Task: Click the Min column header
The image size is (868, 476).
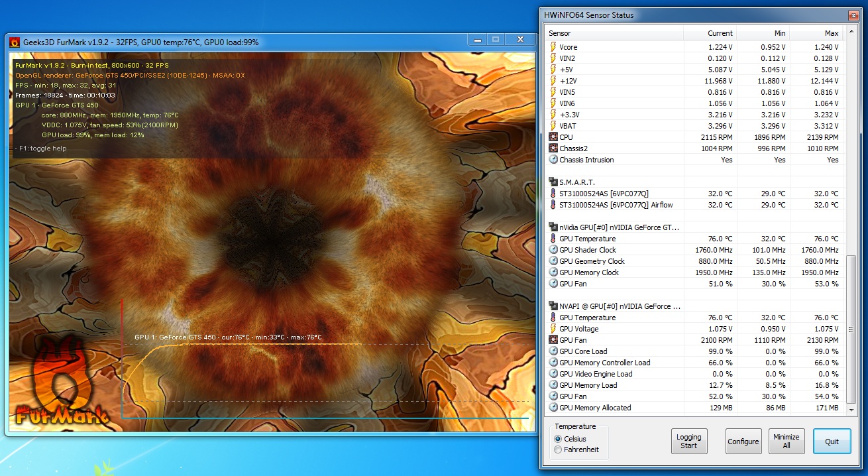Action: coord(763,33)
